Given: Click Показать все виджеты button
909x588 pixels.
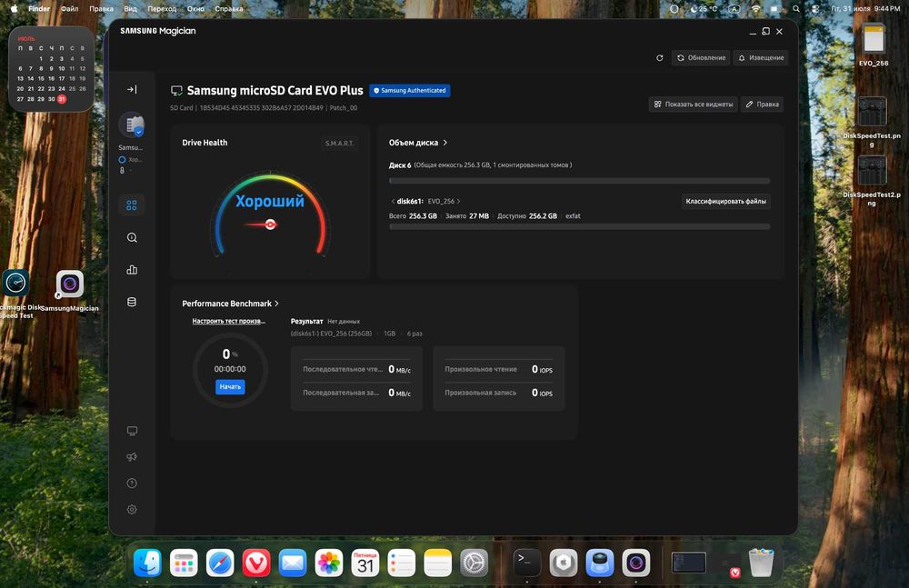Looking at the screenshot, I should tap(693, 105).
